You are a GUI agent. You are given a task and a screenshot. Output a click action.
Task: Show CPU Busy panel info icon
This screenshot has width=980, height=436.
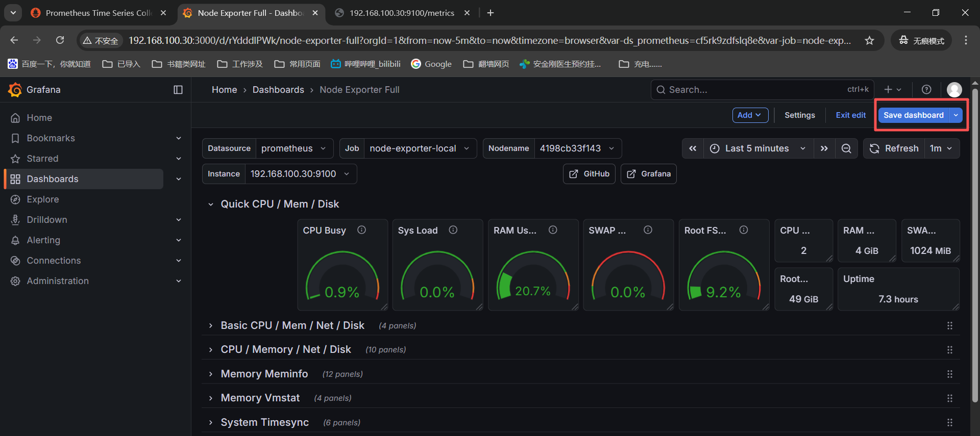pos(362,230)
